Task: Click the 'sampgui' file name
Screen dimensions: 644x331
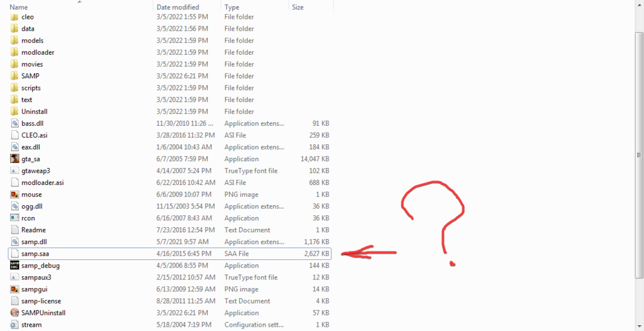Action: 34,289
